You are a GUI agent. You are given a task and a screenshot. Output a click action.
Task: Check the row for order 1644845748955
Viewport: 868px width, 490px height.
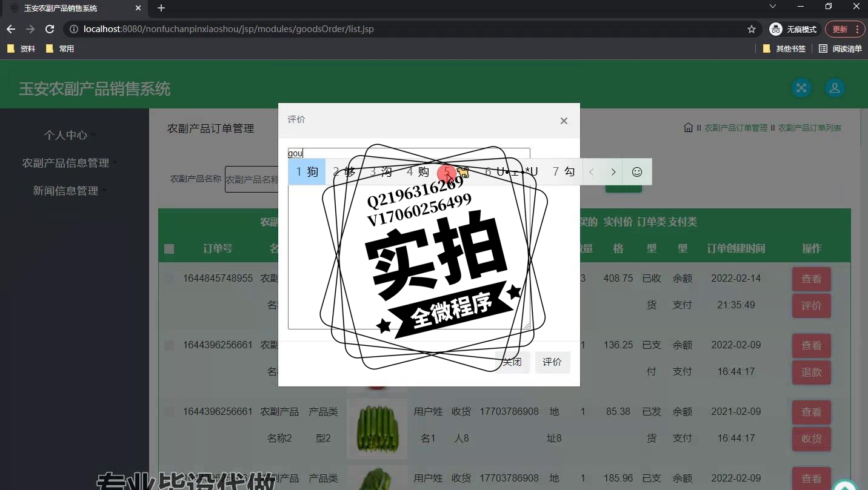[x=169, y=279]
